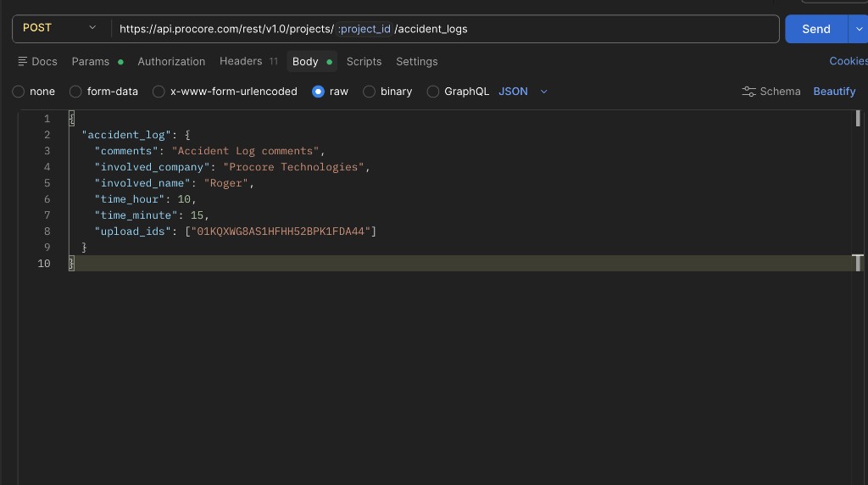Viewport: 868px width, 485px height.
Task: Click line number 1 in gutter
Action: pyautogui.click(x=47, y=119)
